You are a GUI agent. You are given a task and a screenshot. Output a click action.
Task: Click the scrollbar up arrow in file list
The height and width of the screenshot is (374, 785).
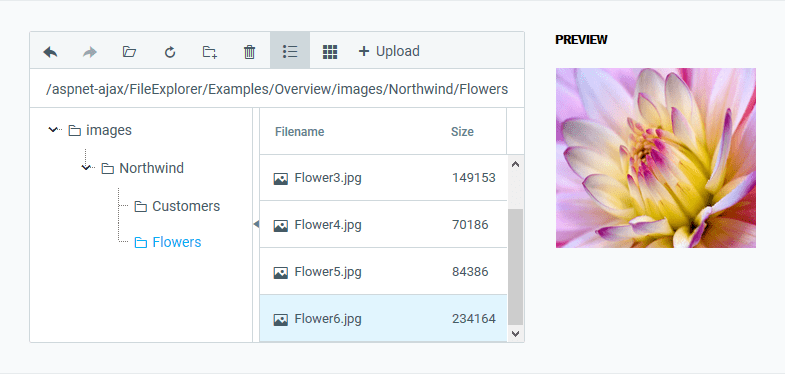pos(516,164)
